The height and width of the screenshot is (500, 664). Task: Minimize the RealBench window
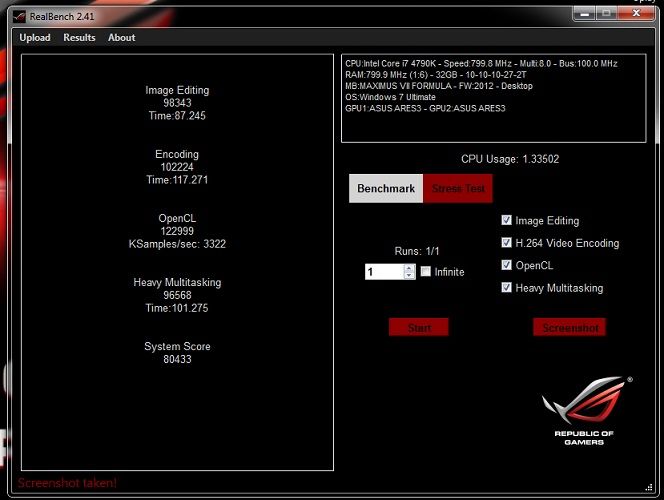pos(585,14)
